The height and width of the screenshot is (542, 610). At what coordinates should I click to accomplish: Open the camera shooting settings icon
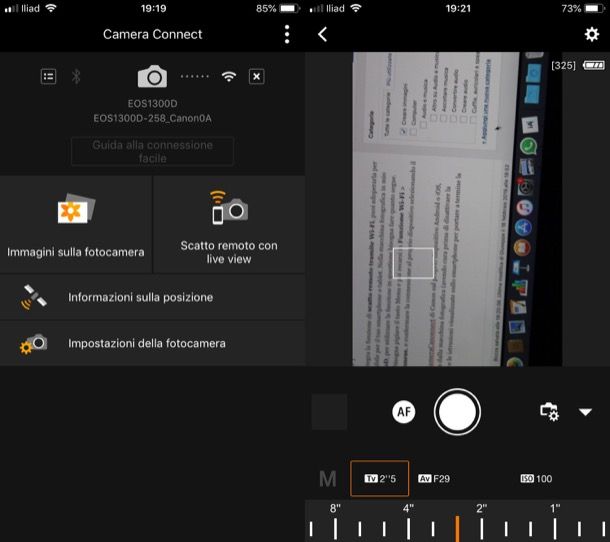[549, 412]
